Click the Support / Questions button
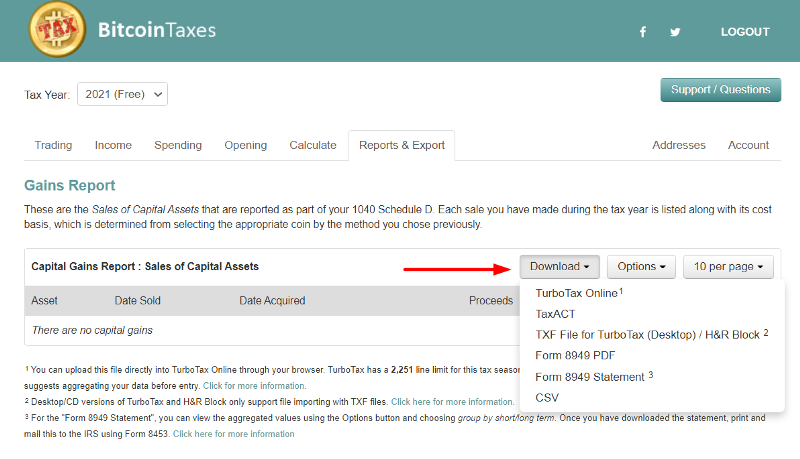Image resolution: width=800 pixels, height=459 pixels. tap(720, 90)
